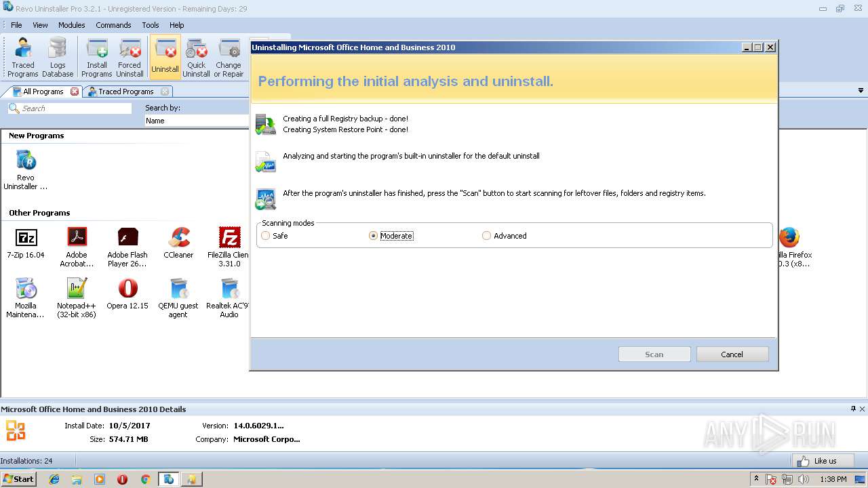Select Mozilla Firefox program icon

(794, 247)
